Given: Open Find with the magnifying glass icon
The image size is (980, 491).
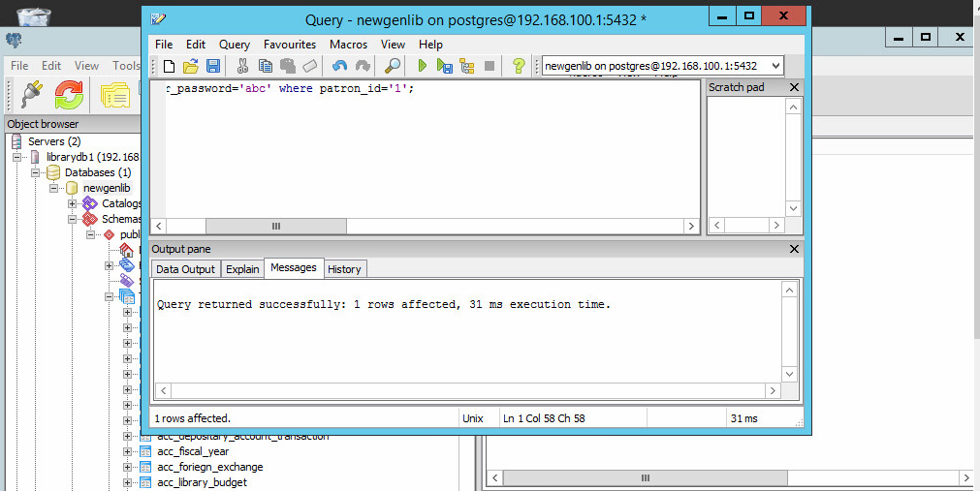Looking at the screenshot, I should coord(393,66).
